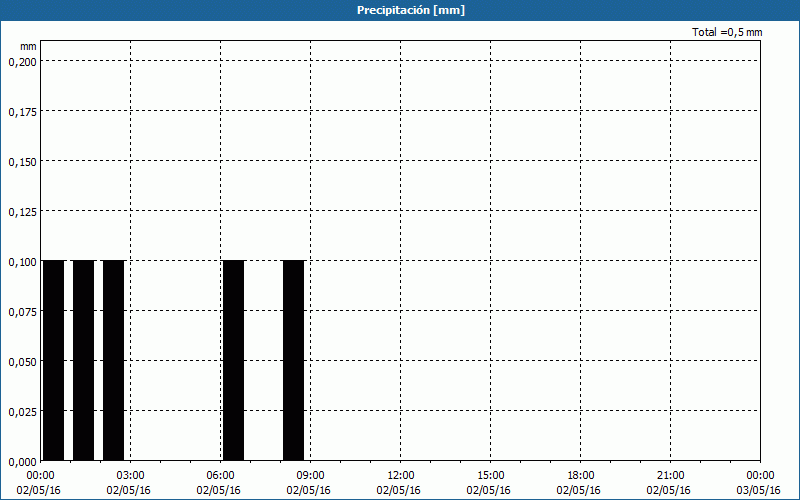The height and width of the screenshot is (500, 800).
Task: Select the "21:00" time label on the x-axis
Action: pyautogui.click(x=670, y=476)
